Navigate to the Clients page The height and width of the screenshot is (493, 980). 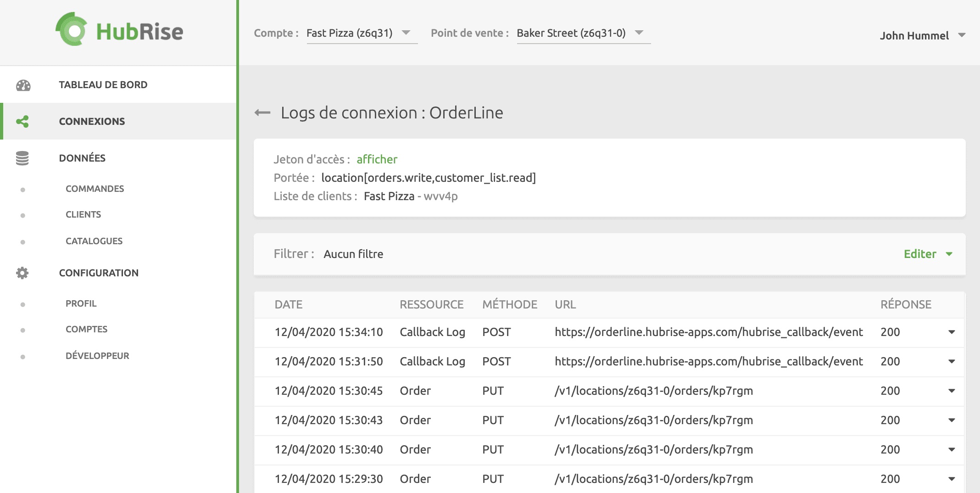[83, 214]
